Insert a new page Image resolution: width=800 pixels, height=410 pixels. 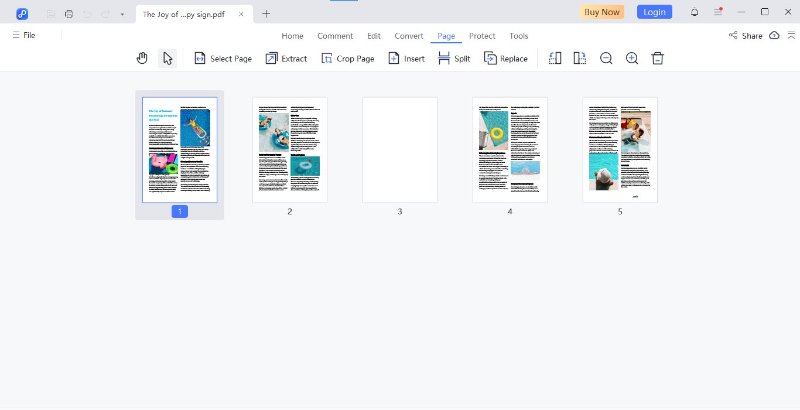click(407, 59)
